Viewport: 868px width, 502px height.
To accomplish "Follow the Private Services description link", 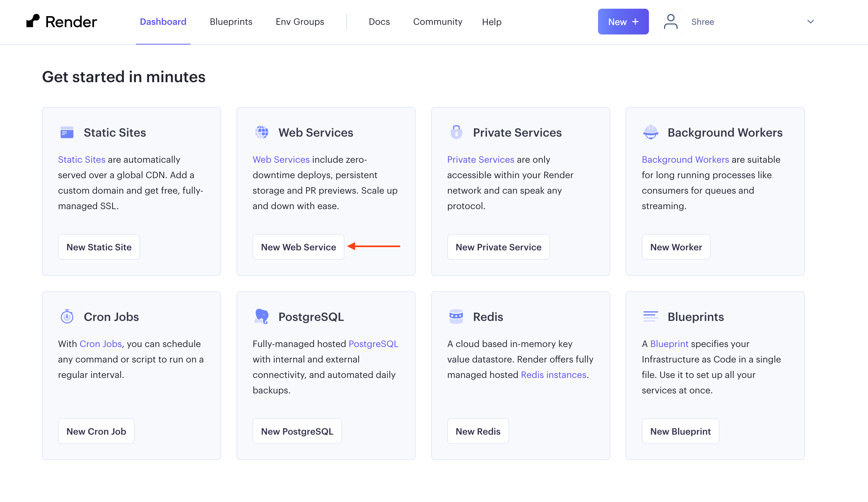I will pos(480,159).
